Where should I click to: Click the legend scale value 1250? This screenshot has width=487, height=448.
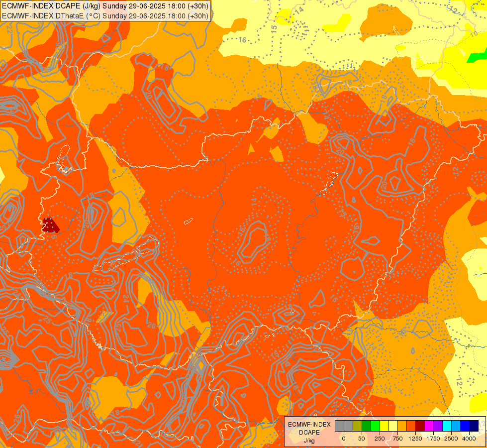point(415,439)
